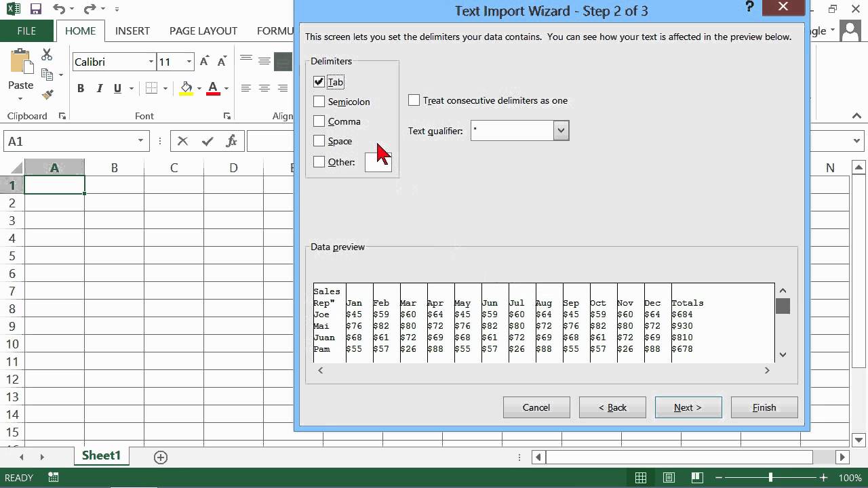Image resolution: width=868 pixels, height=488 pixels.
Task: Expand fill color palette arrow
Action: (199, 88)
